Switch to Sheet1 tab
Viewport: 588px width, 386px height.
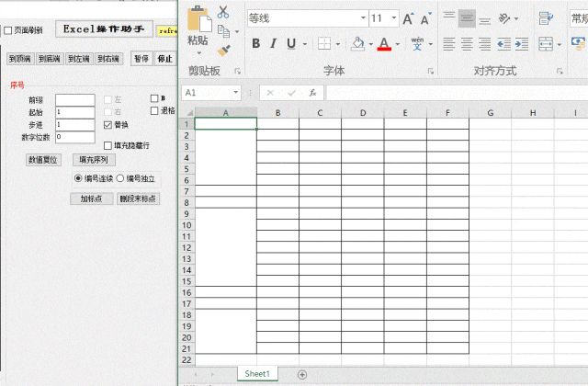[257, 374]
